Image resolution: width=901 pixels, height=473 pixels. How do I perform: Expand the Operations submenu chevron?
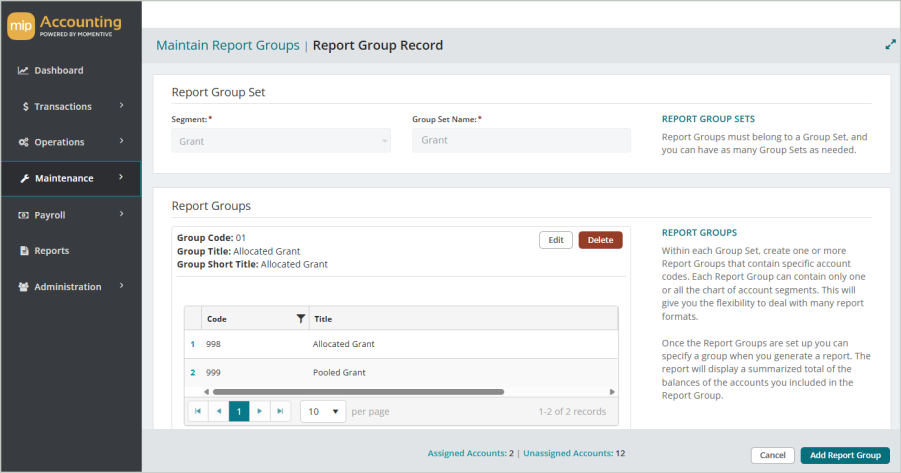click(x=121, y=141)
